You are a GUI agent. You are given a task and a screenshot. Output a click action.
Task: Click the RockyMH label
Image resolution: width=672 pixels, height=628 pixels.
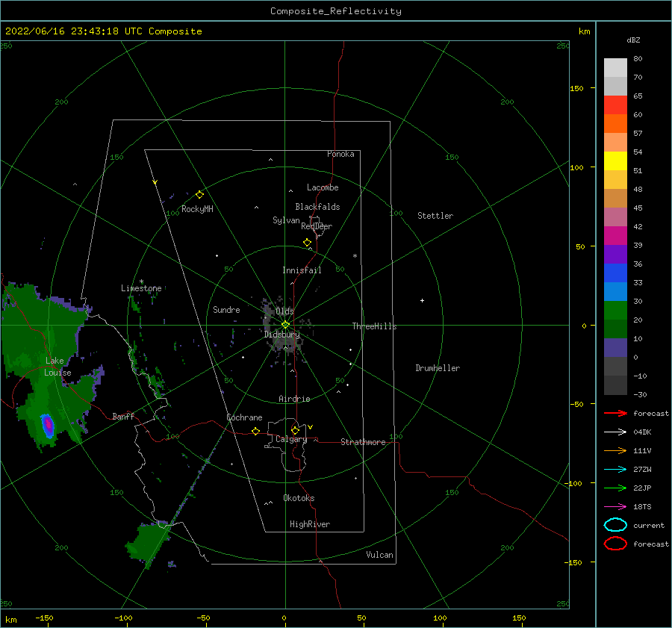[197, 209]
